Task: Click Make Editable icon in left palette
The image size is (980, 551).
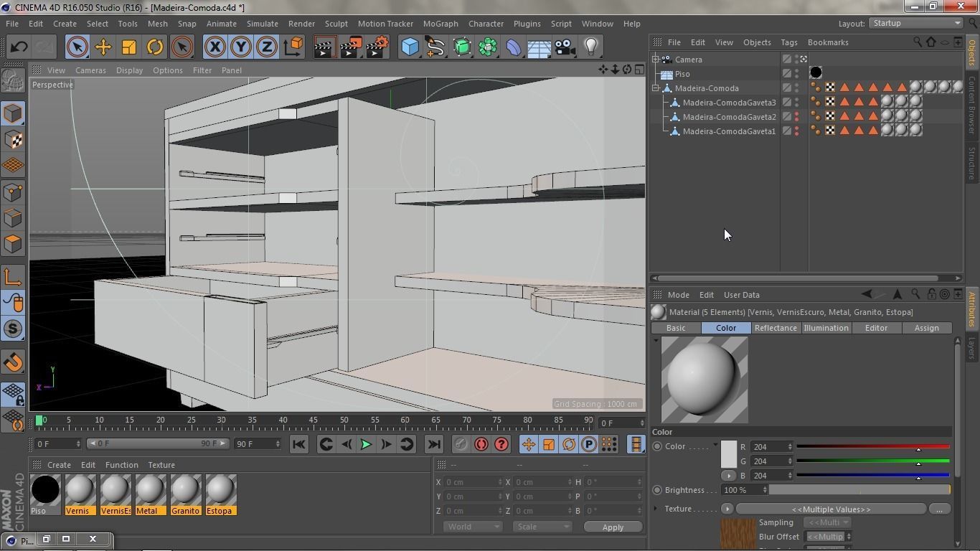Action: [x=12, y=80]
